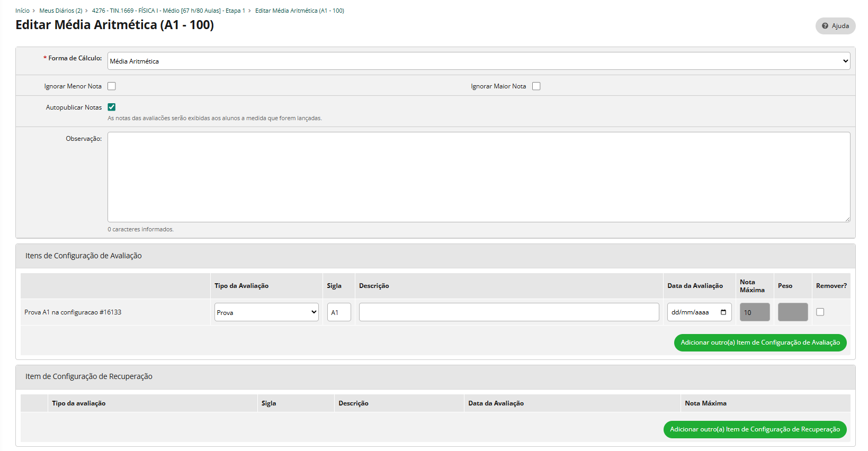This screenshot has height=451, width=868.
Task: Click the Descrição input field
Action: tap(508, 312)
